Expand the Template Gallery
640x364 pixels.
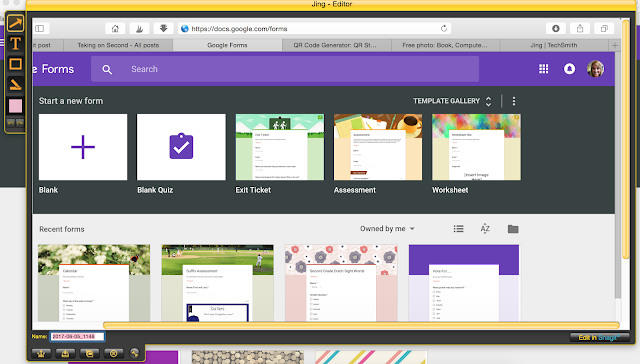click(x=452, y=101)
